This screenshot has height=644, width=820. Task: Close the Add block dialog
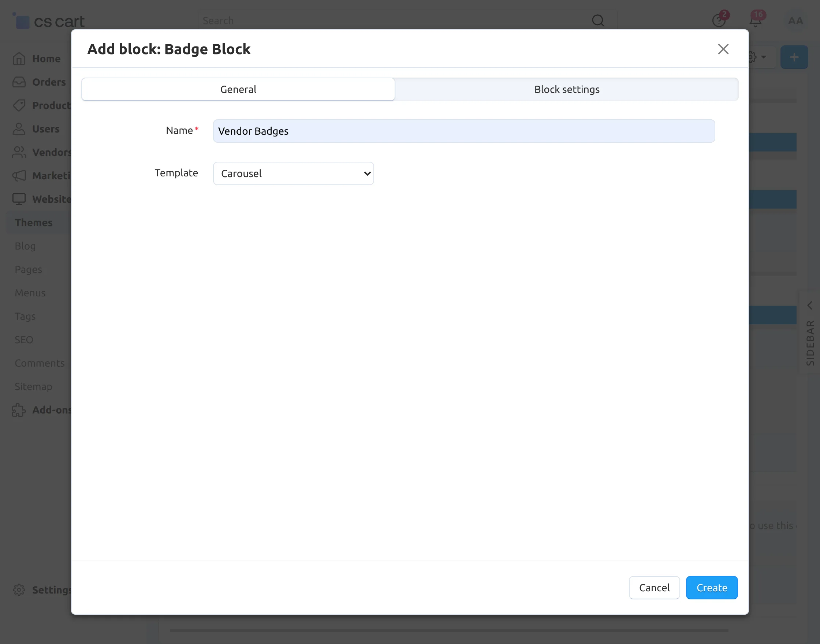[x=723, y=49]
